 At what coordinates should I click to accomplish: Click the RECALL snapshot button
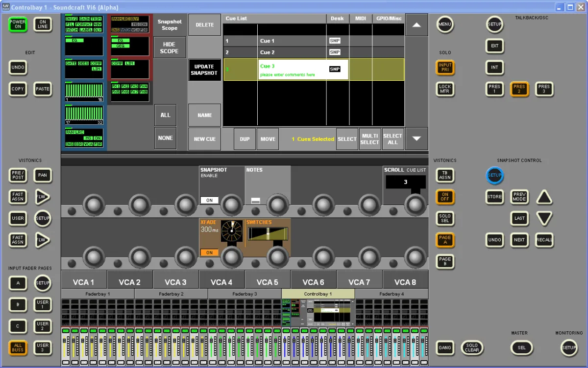coord(544,240)
